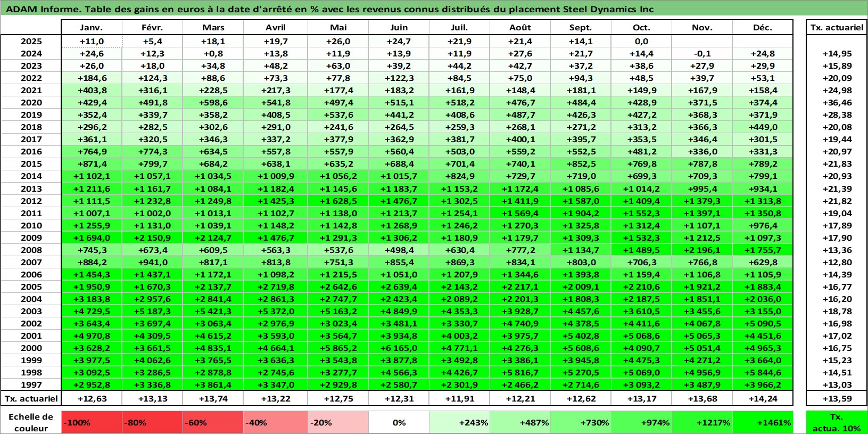The image size is (868, 434).
Task: Click the +13,59 overall rate cell
Action: 837,398
